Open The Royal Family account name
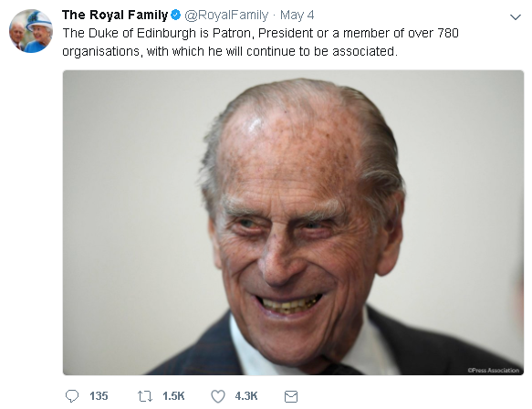This screenshot has height=409, width=532. tap(115, 15)
